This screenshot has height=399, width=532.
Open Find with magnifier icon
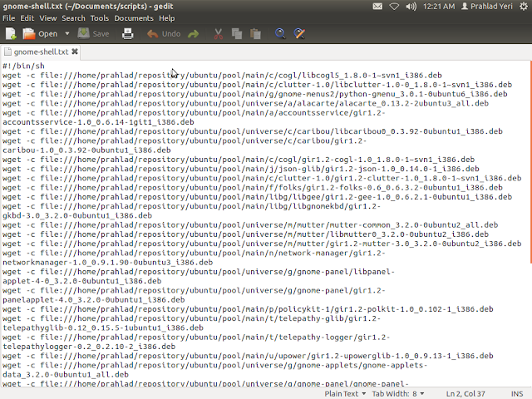[280, 33]
